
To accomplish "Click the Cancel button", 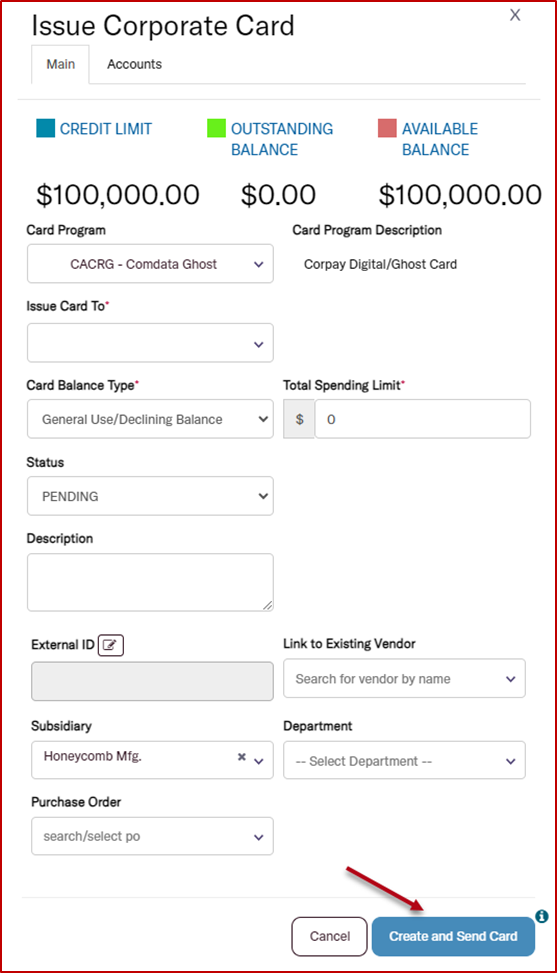I will click(x=330, y=936).
